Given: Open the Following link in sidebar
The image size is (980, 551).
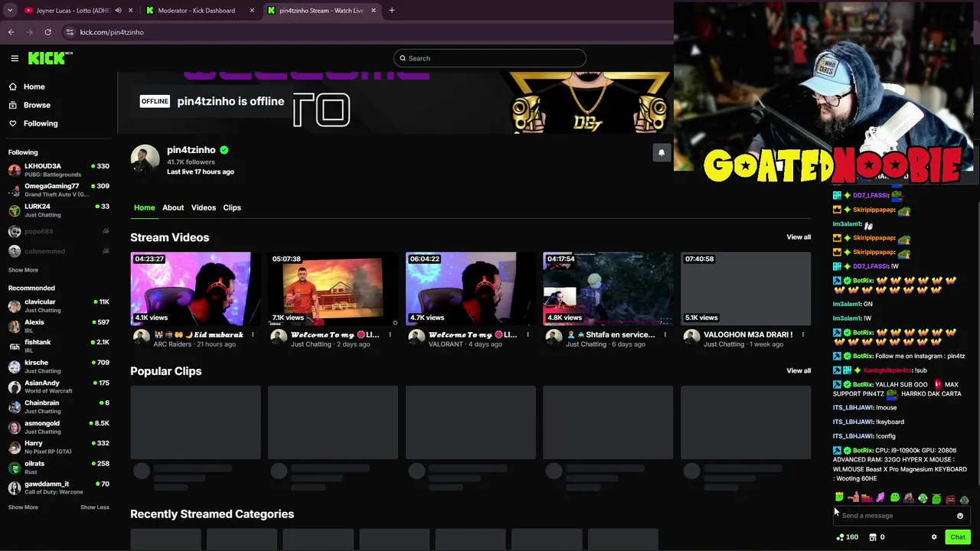Looking at the screenshot, I should (x=41, y=123).
